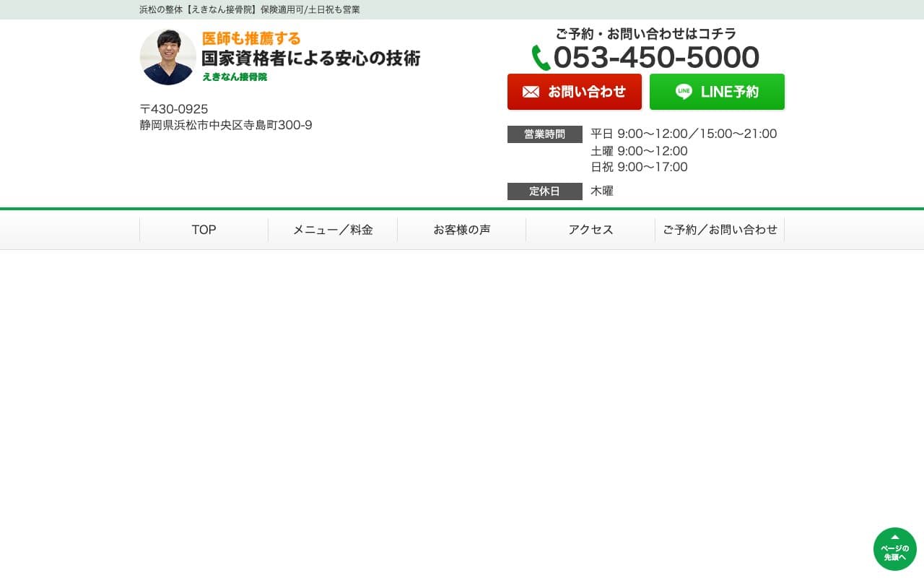The image size is (924, 578).
Task: Click the お問い合わせ contact button
Action: (x=575, y=92)
